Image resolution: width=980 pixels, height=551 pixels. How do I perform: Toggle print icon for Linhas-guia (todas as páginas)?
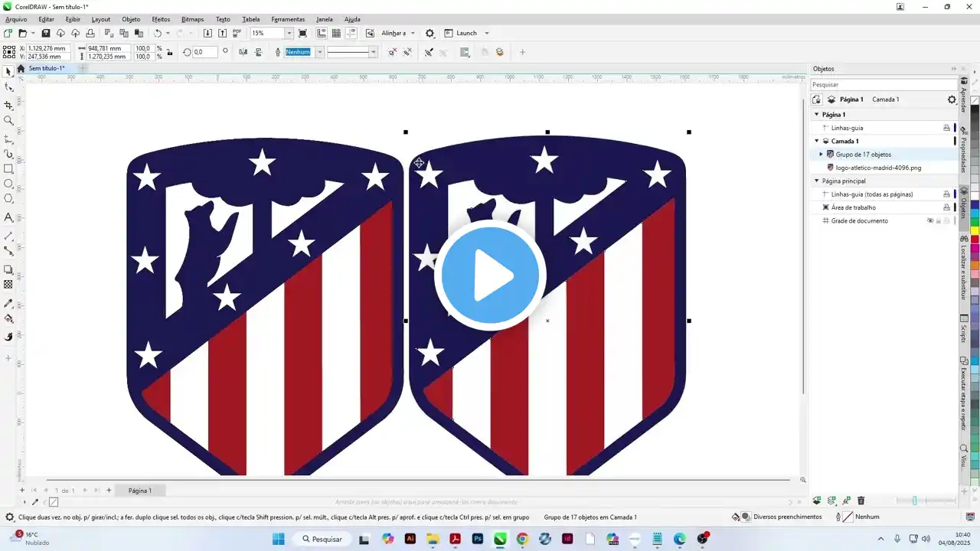(x=946, y=194)
